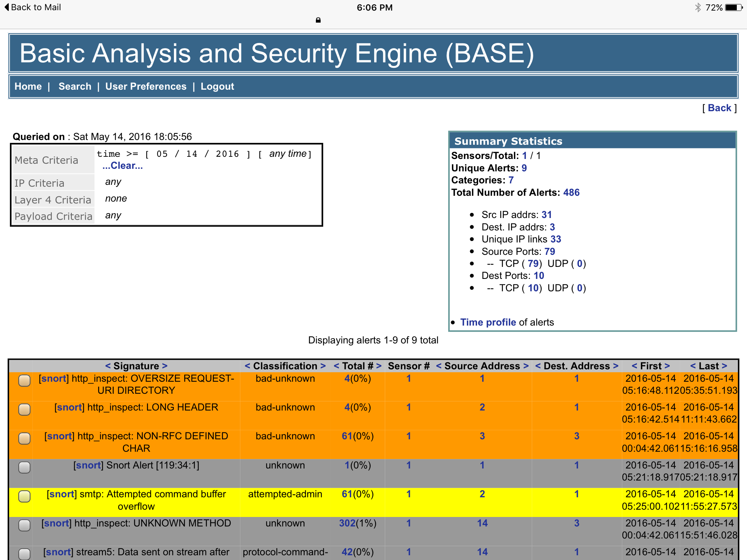Image resolution: width=747 pixels, height=560 pixels.
Task: Open the Search menu item
Action: tap(75, 86)
